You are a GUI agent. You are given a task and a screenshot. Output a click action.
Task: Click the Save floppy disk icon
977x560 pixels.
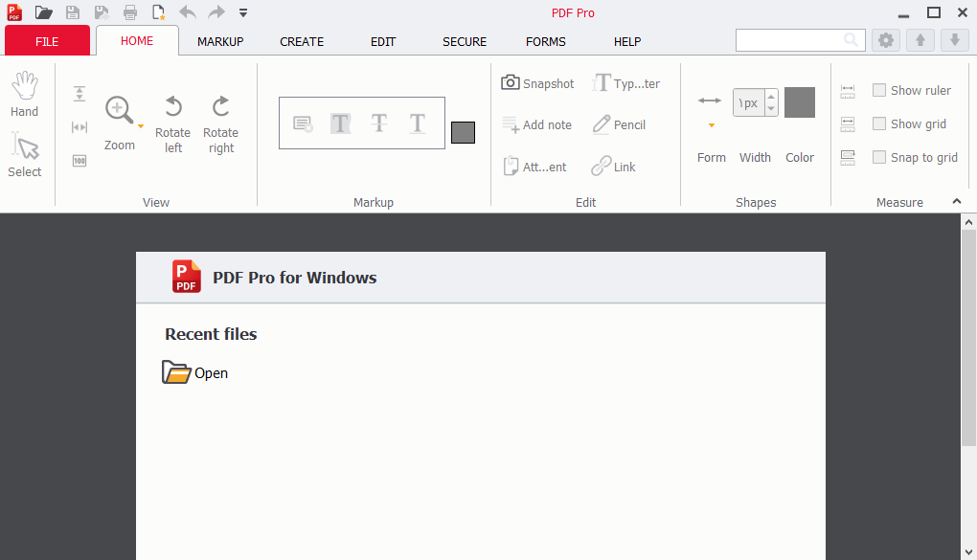[72, 12]
